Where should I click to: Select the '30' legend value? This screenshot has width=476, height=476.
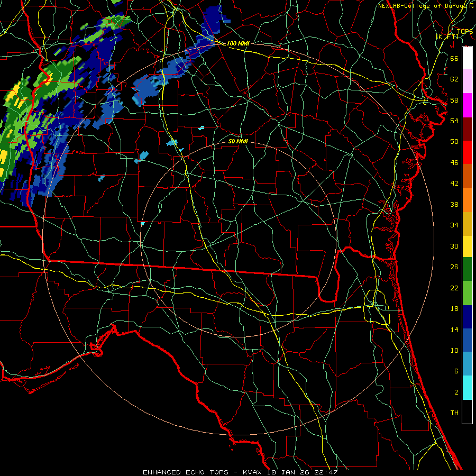(x=454, y=246)
